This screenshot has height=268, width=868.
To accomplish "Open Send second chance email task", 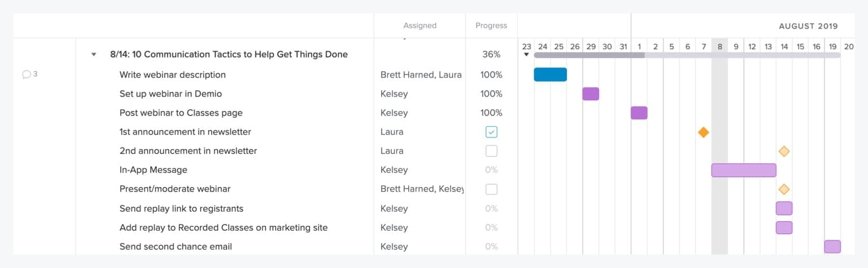I will click(x=176, y=247).
